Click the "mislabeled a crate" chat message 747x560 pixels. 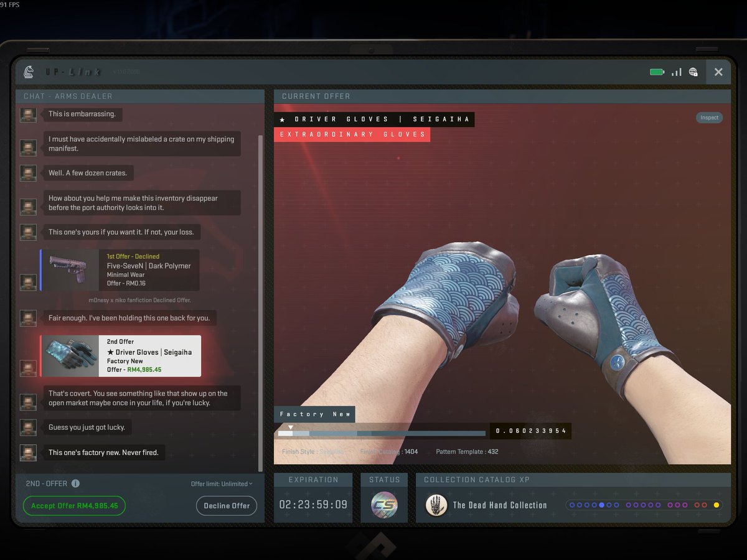click(141, 144)
